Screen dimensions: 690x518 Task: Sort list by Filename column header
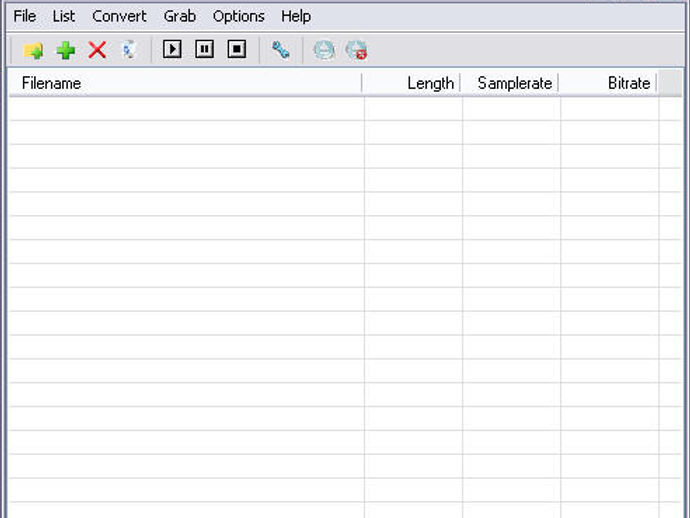(185, 83)
